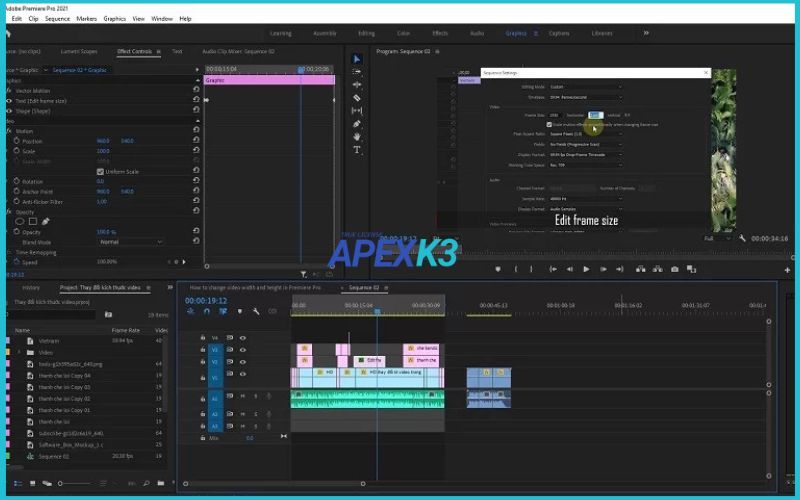Switch Project panel to List View
Screen dimensions: 800x500
(x=18, y=483)
